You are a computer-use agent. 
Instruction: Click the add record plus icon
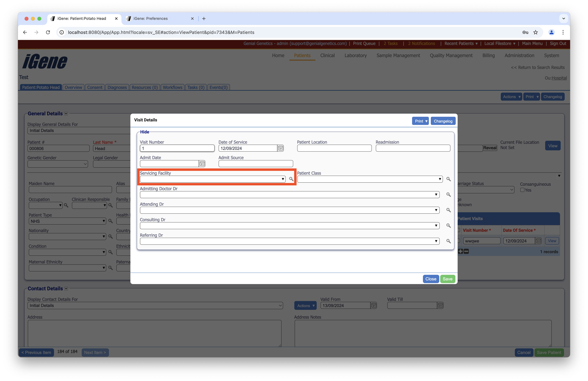(x=460, y=251)
